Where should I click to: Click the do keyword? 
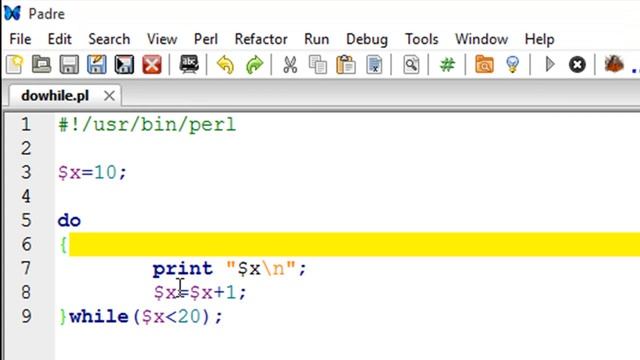pyautogui.click(x=69, y=221)
